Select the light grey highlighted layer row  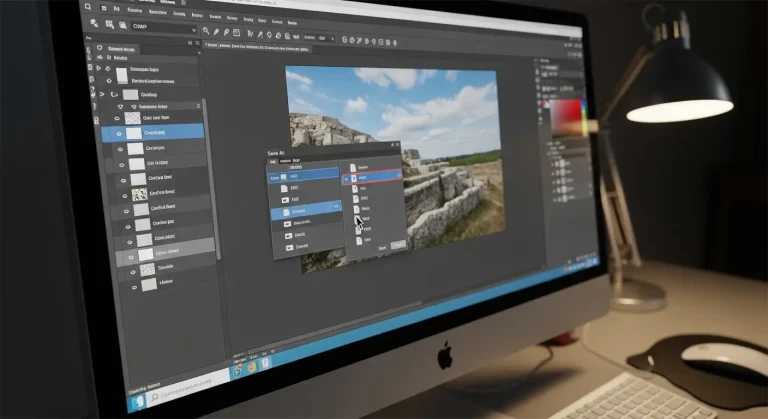[x=166, y=253]
